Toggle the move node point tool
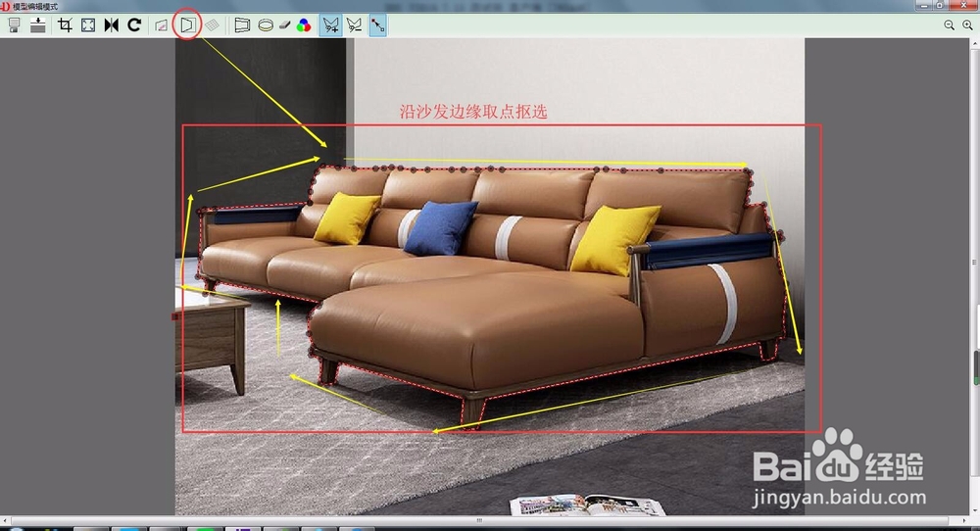This screenshot has width=980, height=531. tap(377, 25)
